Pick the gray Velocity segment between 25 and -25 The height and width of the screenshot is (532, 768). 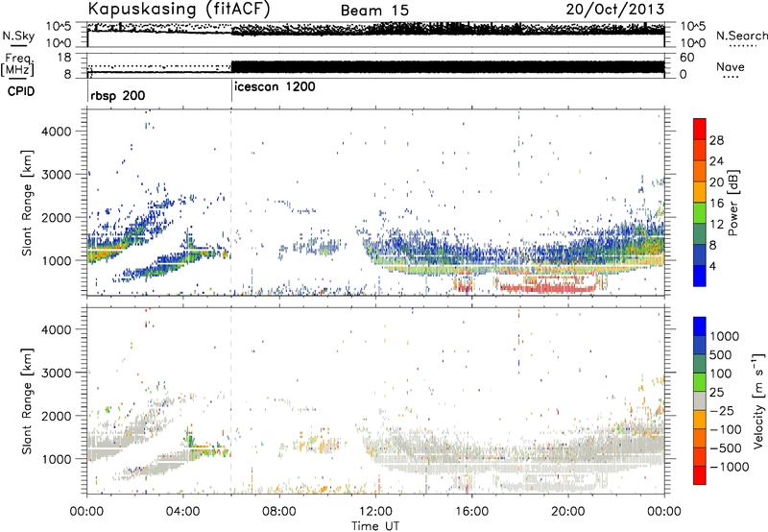[700, 400]
